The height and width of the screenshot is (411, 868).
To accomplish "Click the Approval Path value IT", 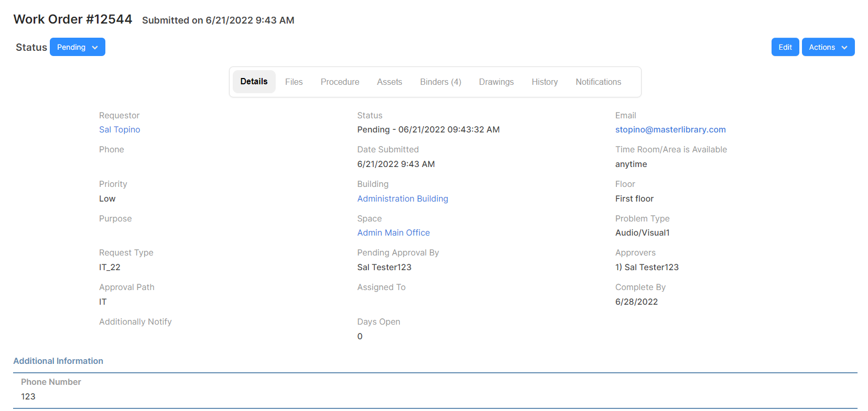I will (103, 302).
